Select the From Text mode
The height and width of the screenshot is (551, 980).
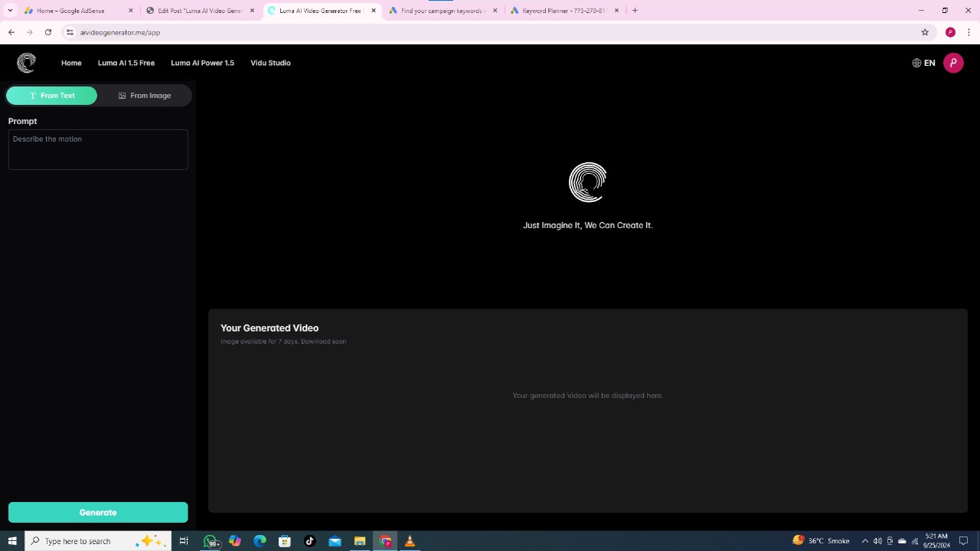(52, 96)
